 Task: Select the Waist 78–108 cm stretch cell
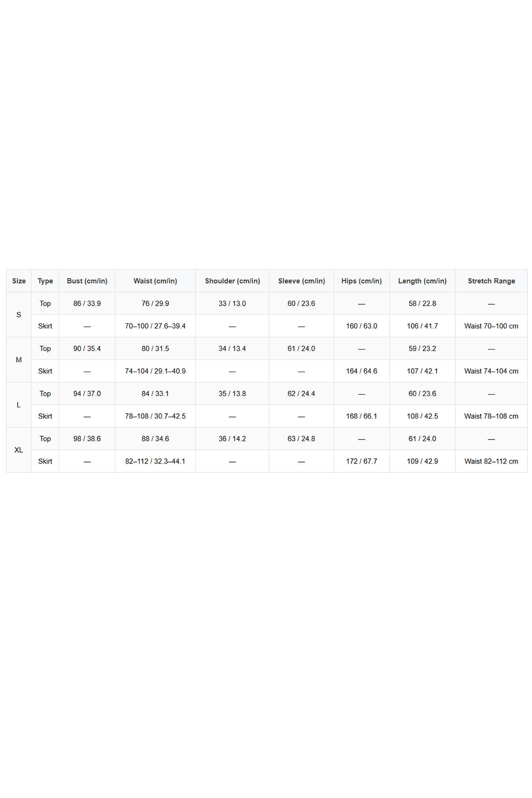click(491, 416)
